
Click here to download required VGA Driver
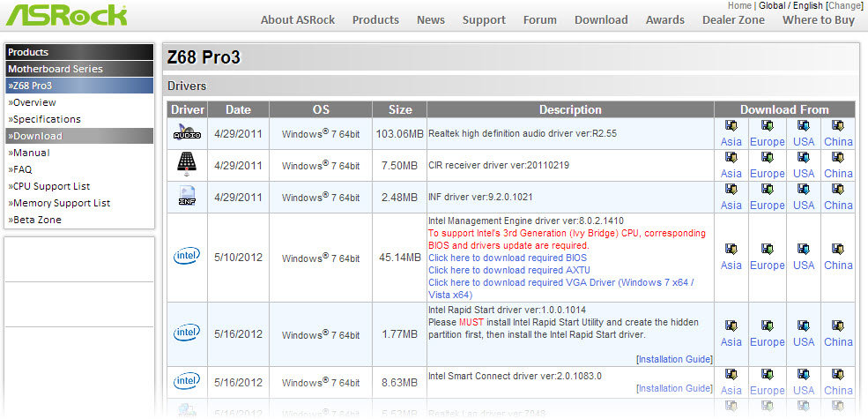pos(561,288)
